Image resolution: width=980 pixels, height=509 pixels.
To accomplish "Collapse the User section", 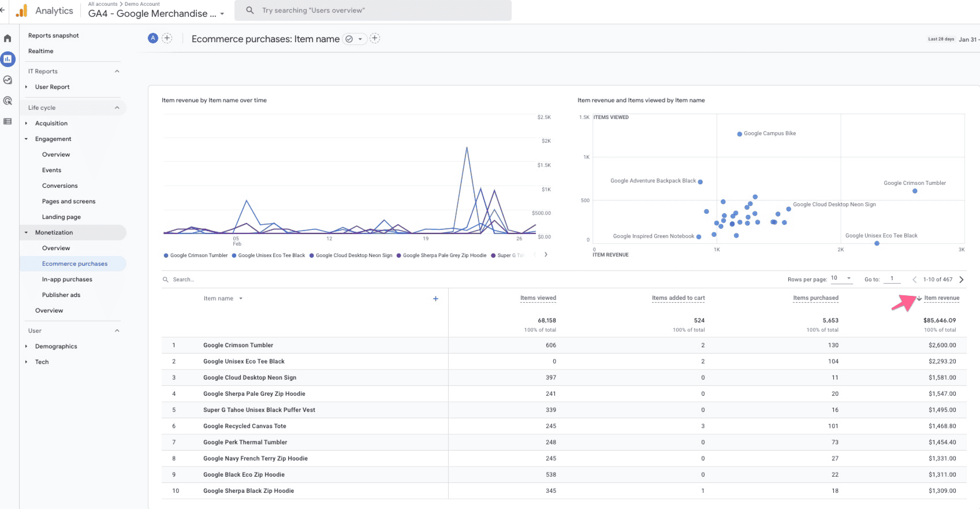I will pos(117,330).
